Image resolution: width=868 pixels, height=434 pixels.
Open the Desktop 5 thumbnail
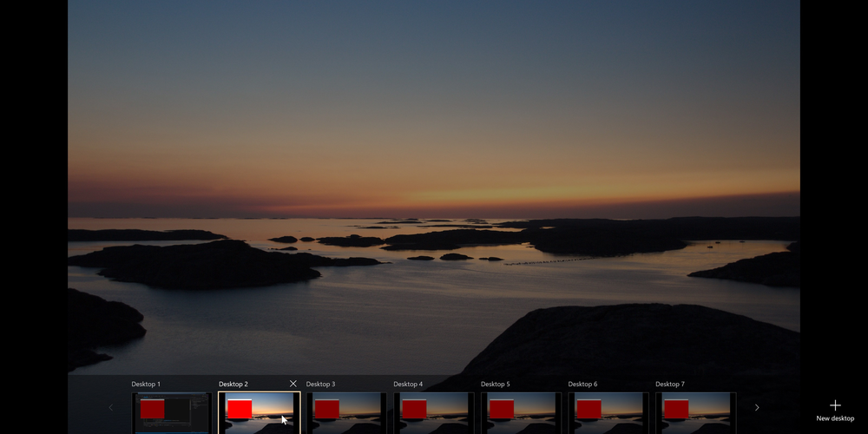click(x=522, y=413)
